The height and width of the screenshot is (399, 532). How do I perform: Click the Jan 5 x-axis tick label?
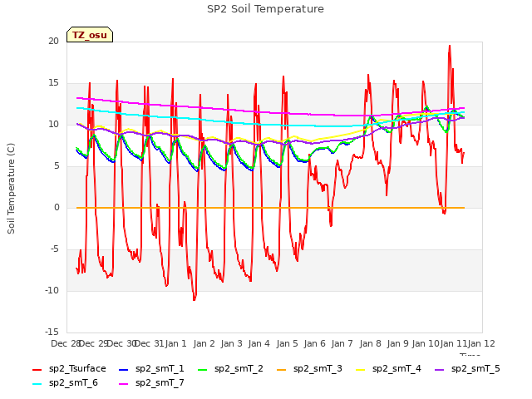(x=287, y=343)
